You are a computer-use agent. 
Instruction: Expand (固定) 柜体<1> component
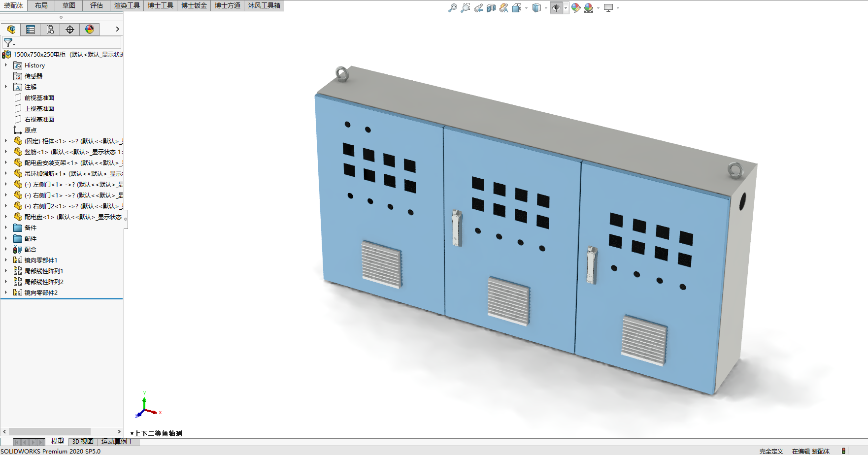(x=6, y=141)
